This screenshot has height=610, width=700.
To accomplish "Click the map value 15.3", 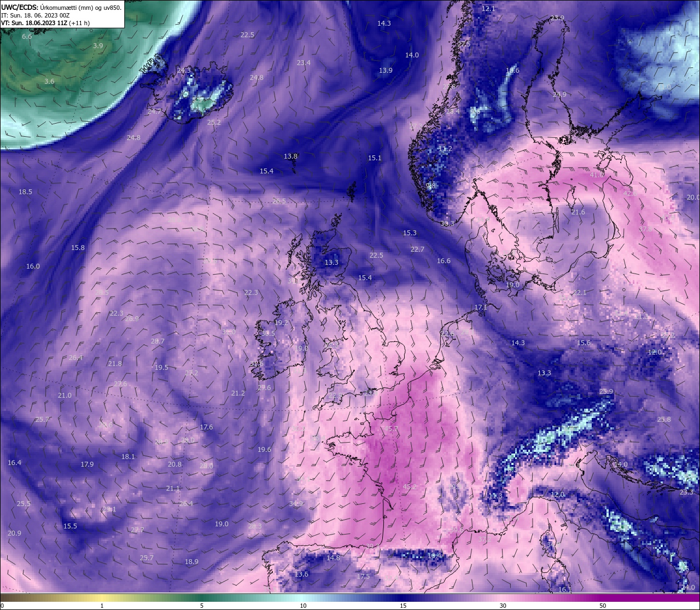I will [410, 233].
